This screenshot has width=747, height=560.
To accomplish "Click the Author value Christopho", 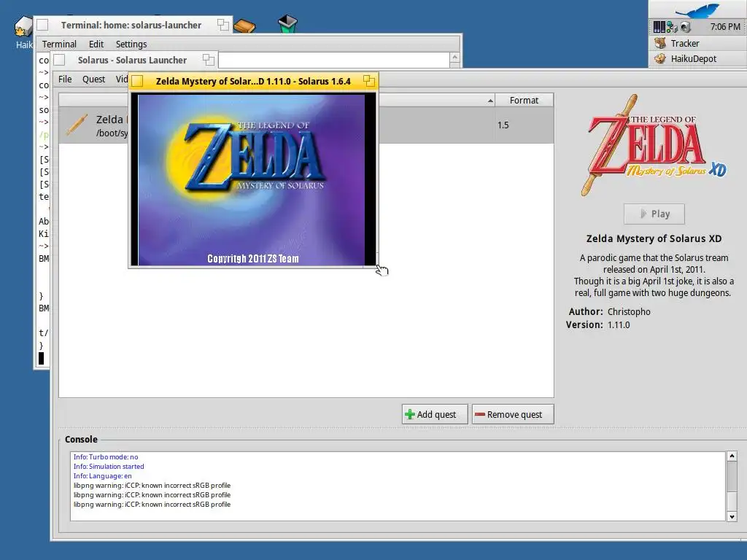I will [x=629, y=311].
